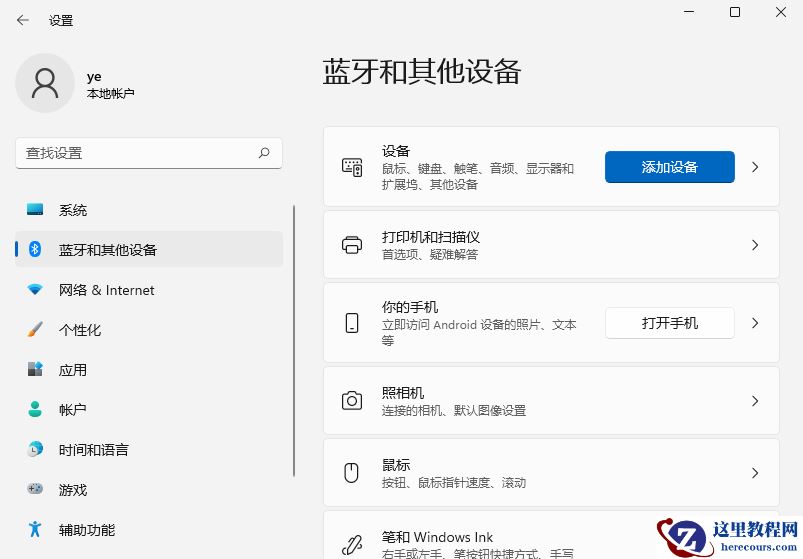Click the 打印机和扫描仪 printer icon
Viewport: 803px width, 559px height.
352,245
